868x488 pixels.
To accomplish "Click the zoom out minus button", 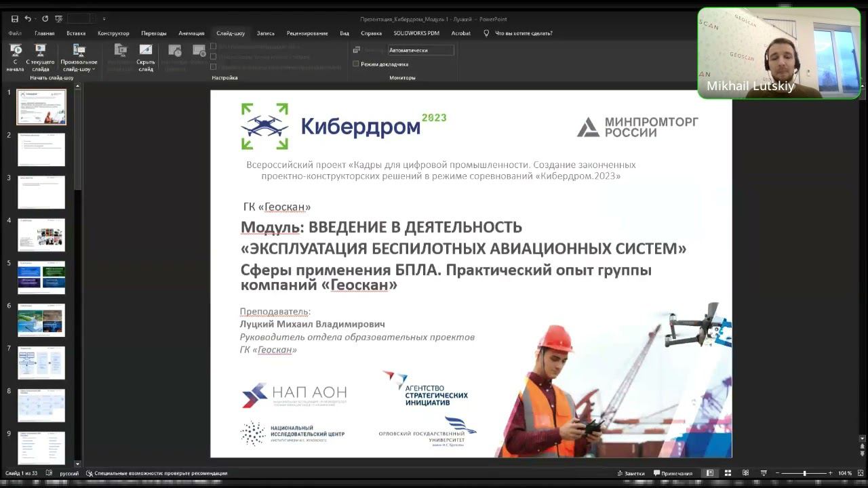I will (x=776, y=473).
